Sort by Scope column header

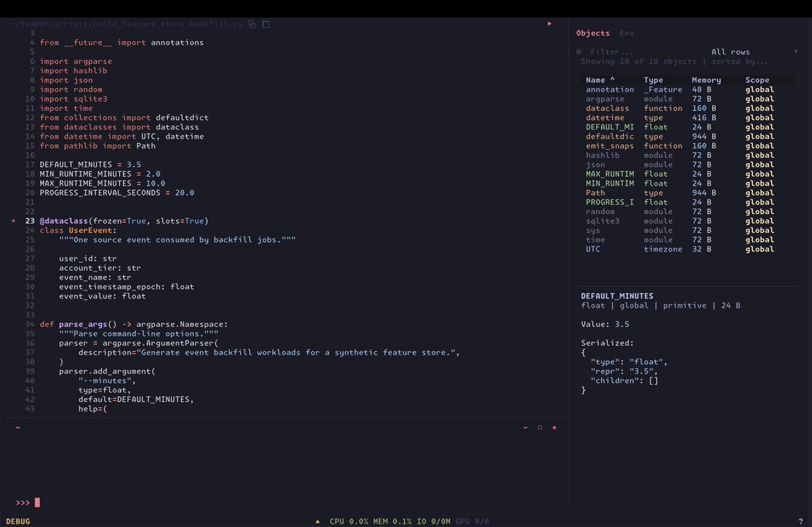[757, 80]
